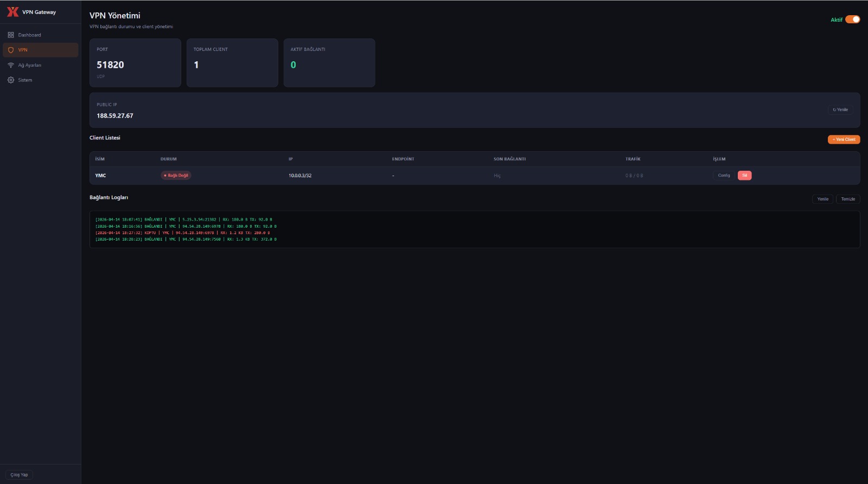Click the İSİM column header
This screenshot has height=484, width=868.
pyautogui.click(x=100, y=159)
